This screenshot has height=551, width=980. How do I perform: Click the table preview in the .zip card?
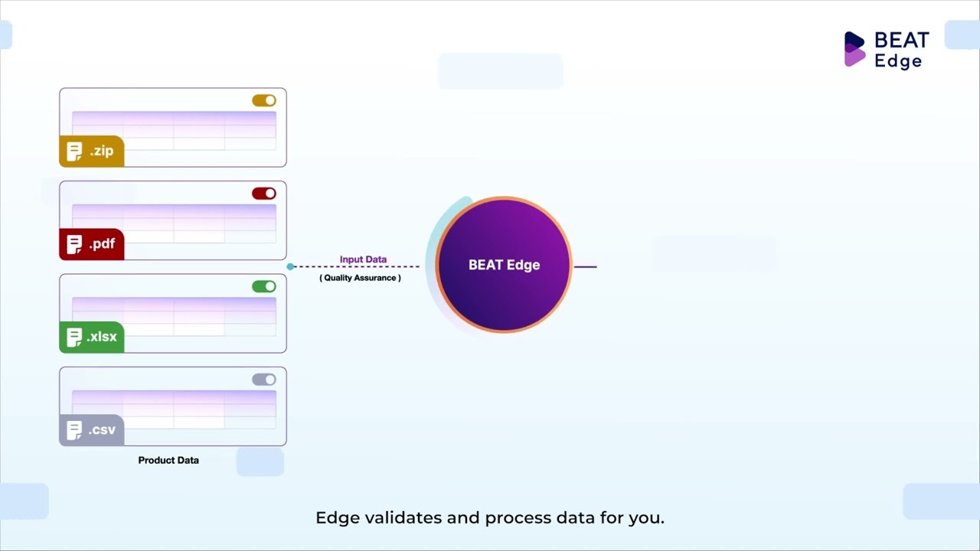[174, 130]
